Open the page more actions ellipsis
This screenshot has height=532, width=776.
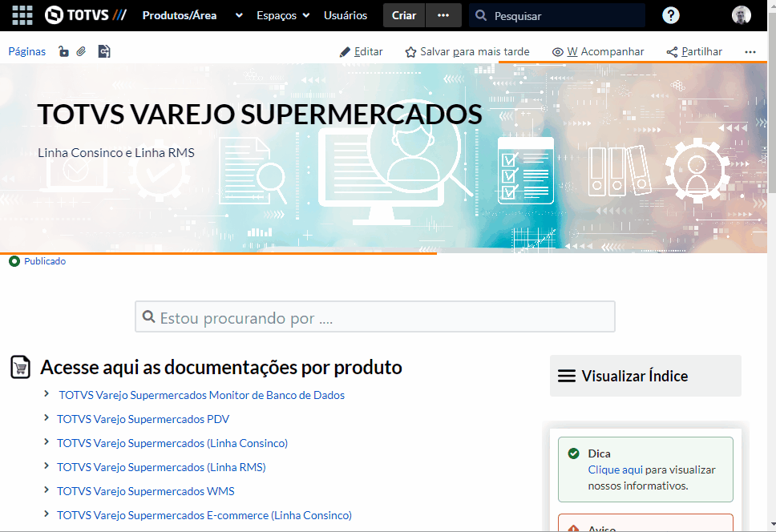[x=750, y=52]
